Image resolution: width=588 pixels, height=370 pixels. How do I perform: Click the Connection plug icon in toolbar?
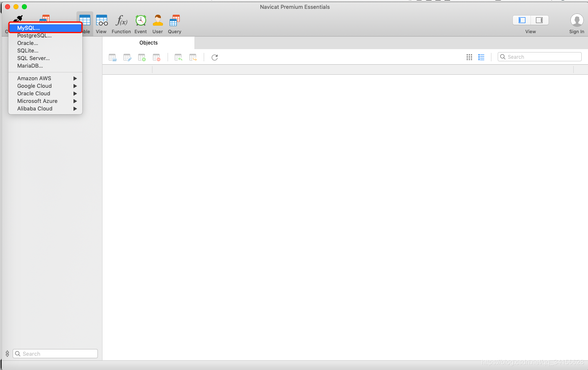[x=18, y=19]
